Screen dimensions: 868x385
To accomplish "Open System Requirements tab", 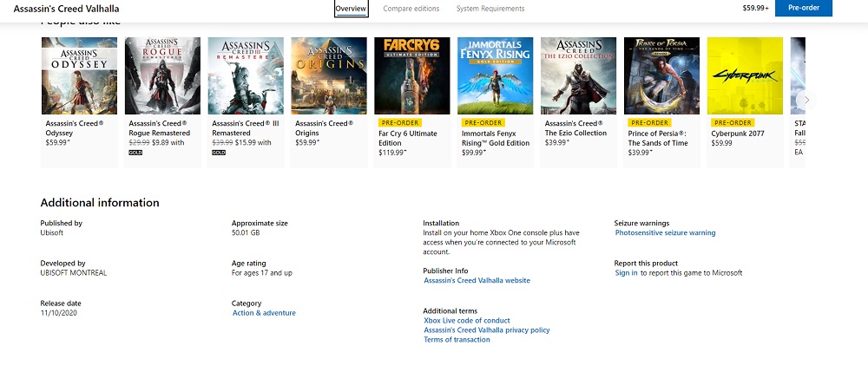I will click(x=490, y=9).
